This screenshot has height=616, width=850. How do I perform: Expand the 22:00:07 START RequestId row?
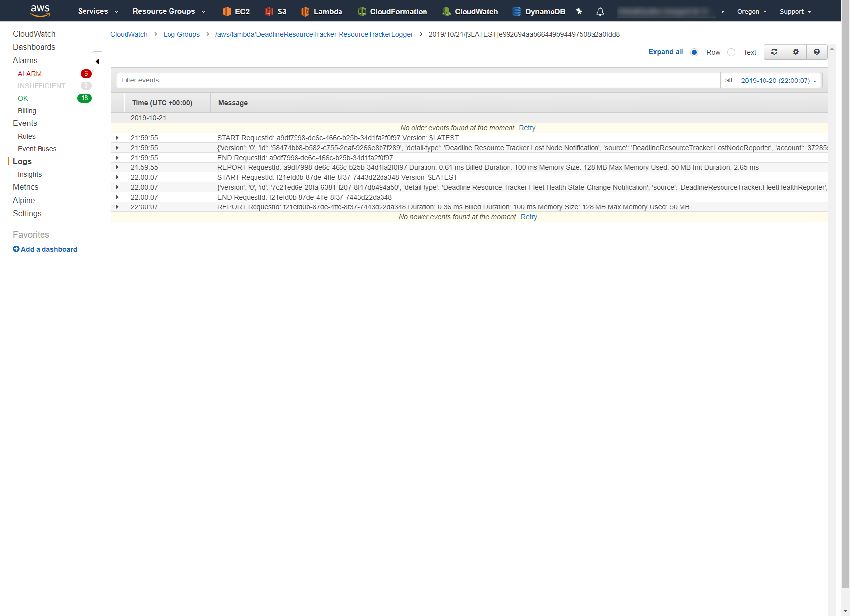click(117, 177)
